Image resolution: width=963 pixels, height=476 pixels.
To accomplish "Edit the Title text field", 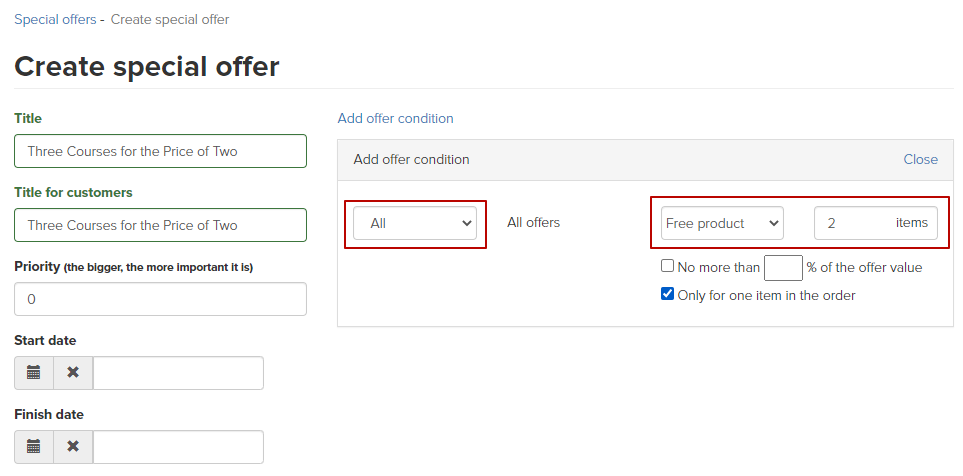I will [160, 151].
